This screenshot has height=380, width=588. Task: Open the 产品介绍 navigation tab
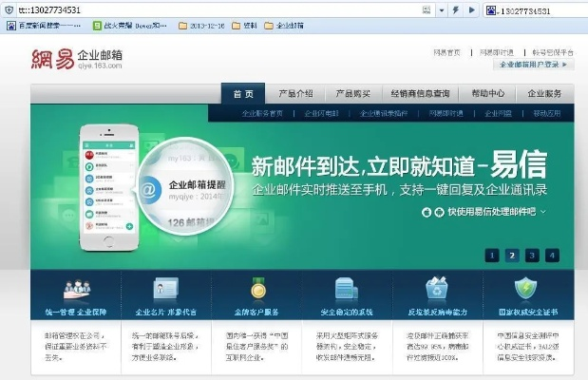(294, 94)
